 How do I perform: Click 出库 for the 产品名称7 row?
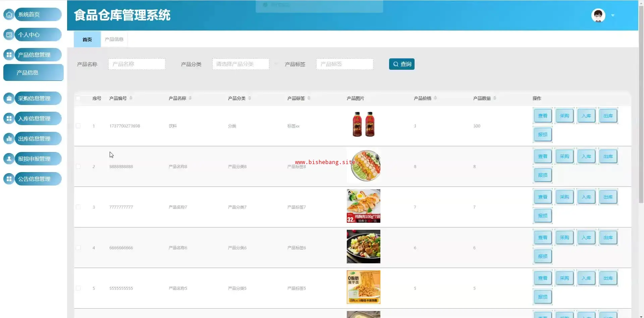pos(608,197)
